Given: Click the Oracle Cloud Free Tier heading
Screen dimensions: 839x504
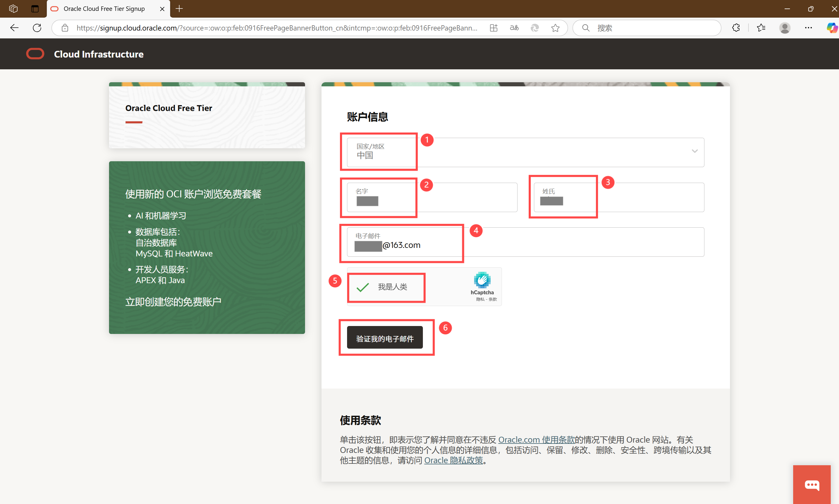Looking at the screenshot, I should click(x=169, y=108).
